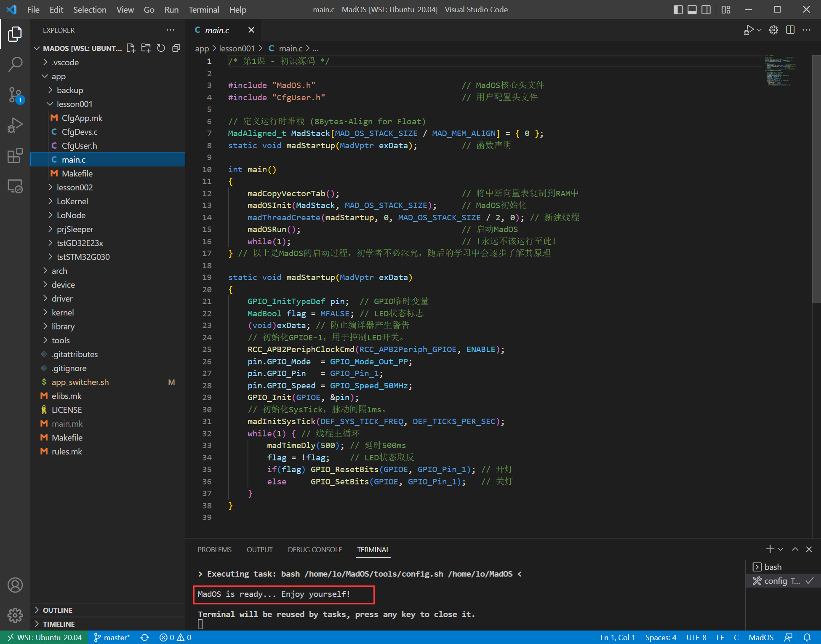Open the Search view in activity bar
The image size is (821, 644).
(x=15, y=64)
